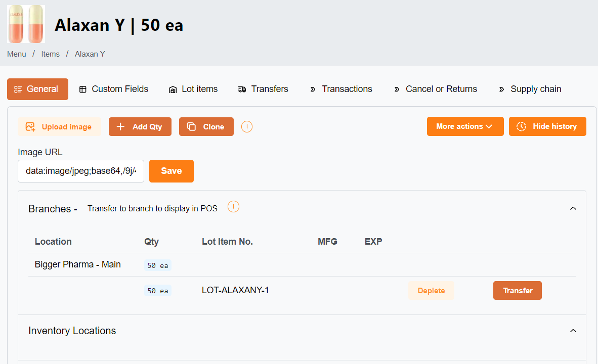This screenshot has height=364, width=598.
Task: Click the Upload image button
Action: coord(60,126)
